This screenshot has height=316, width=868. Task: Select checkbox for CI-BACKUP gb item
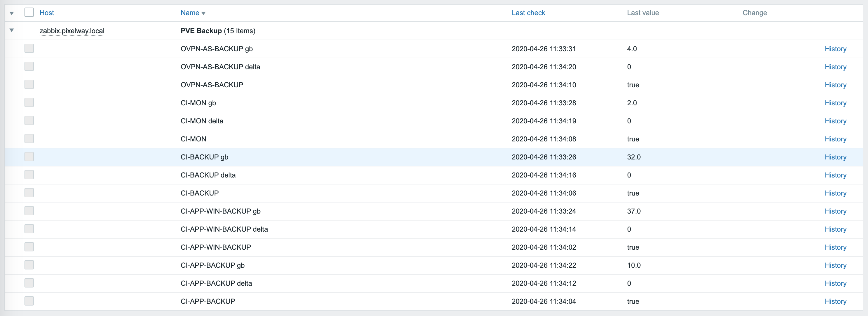(29, 157)
